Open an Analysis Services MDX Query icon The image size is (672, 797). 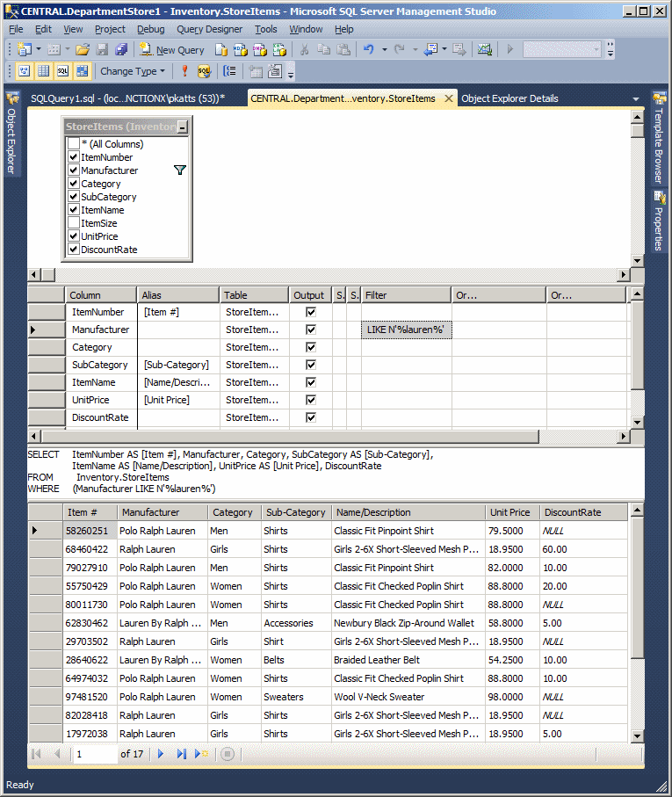[241, 49]
